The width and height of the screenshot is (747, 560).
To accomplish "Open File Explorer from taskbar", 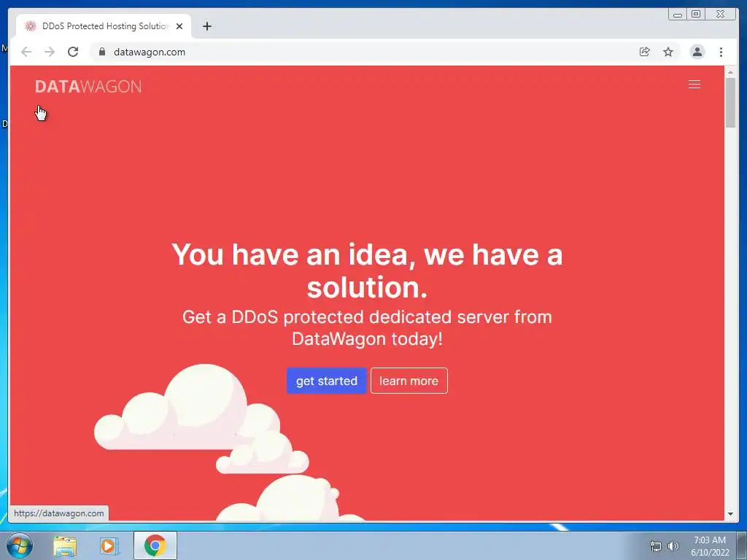I will tap(65, 546).
